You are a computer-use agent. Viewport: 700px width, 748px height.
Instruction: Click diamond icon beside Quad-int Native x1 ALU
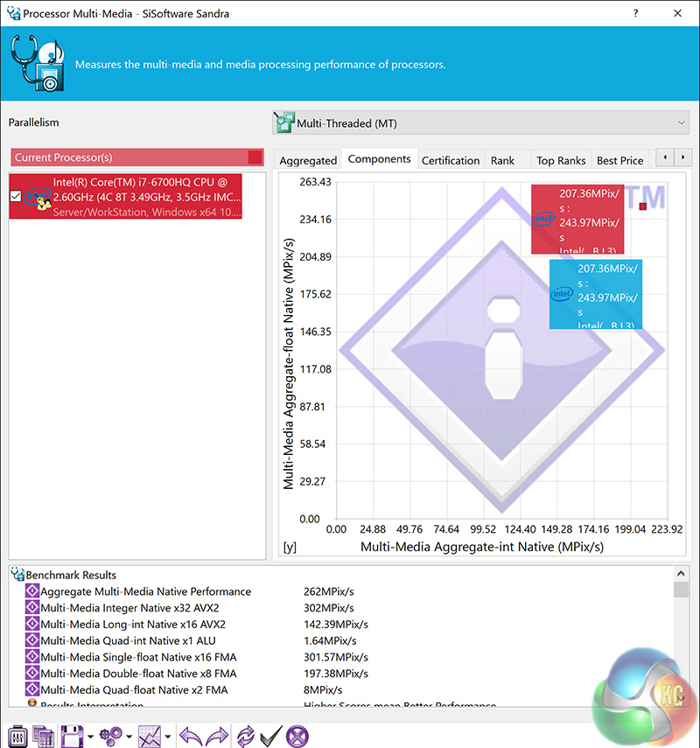tap(32, 640)
